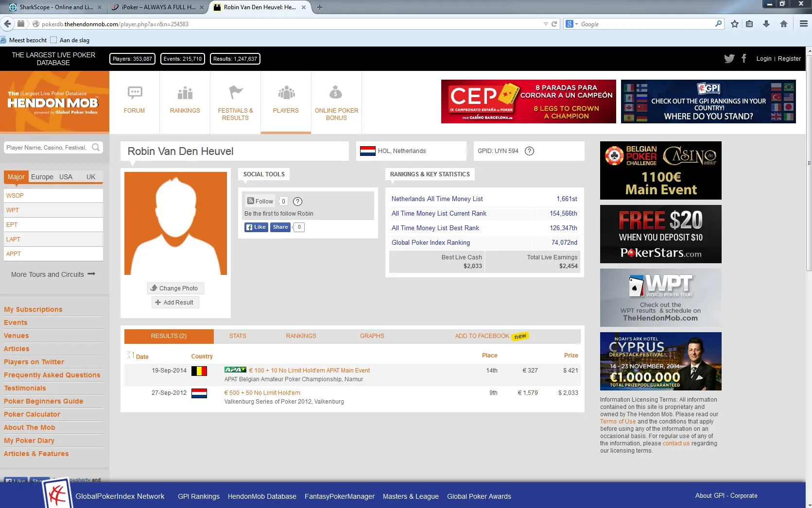The width and height of the screenshot is (812, 508).
Task: Click the Facebook Share button
Action: click(x=280, y=227)
